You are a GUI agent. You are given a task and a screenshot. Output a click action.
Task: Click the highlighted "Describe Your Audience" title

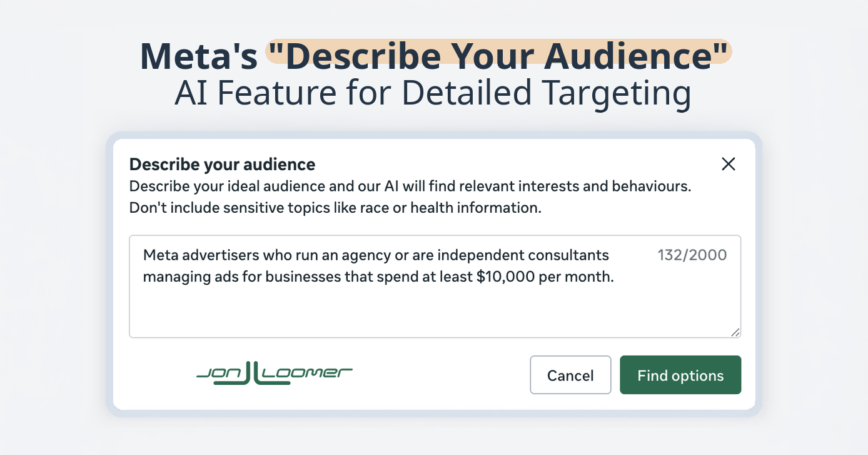(498, 55)
